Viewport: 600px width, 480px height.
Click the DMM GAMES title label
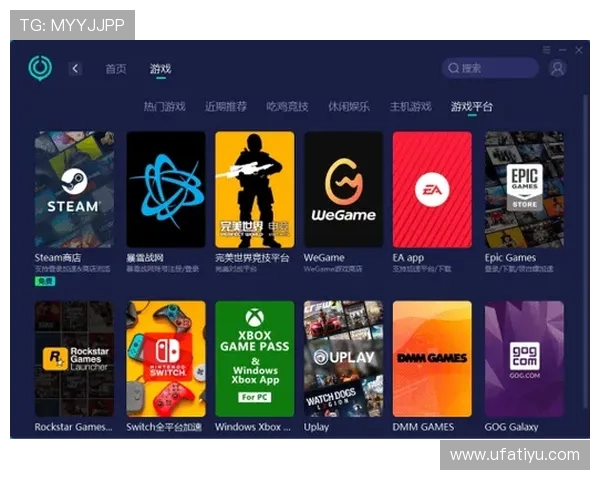424,427
